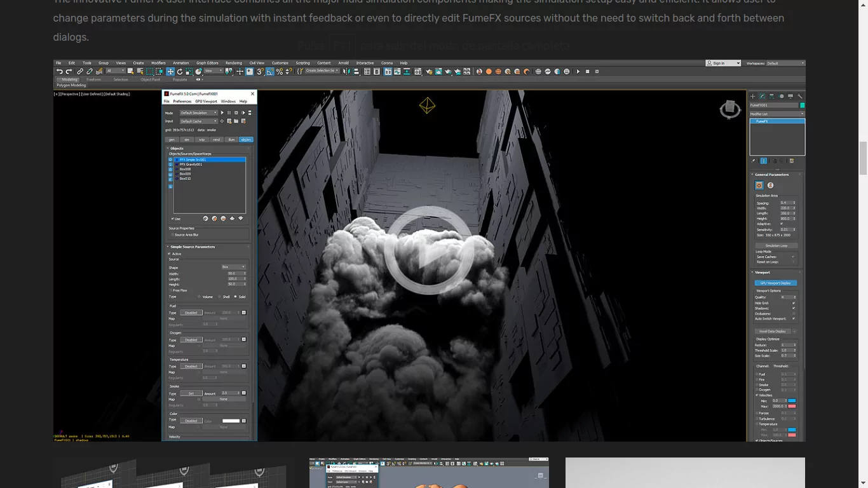The width and height of the screenshot is (868, 488).
Task: Start the FumeFX simulation play icon
Action: 222,112
